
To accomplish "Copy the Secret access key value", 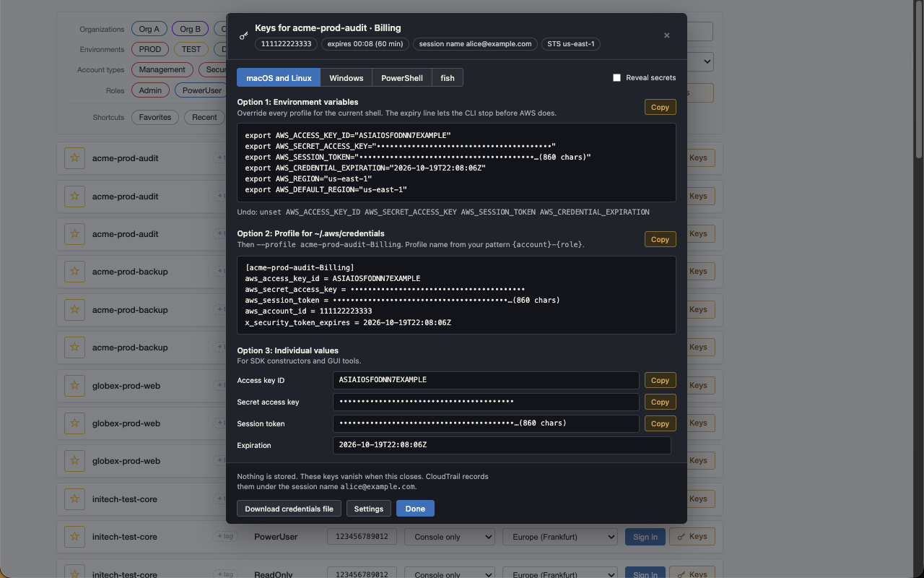I will pyautogui.click(x=660, y=402).
